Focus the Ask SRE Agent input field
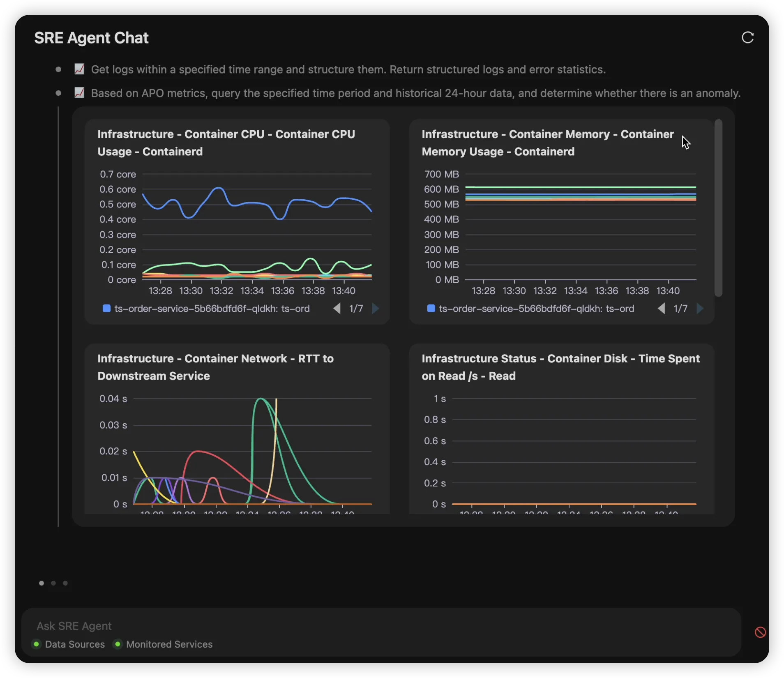The height and width of the screenshot is (678, 784). (x=370, y=626)
